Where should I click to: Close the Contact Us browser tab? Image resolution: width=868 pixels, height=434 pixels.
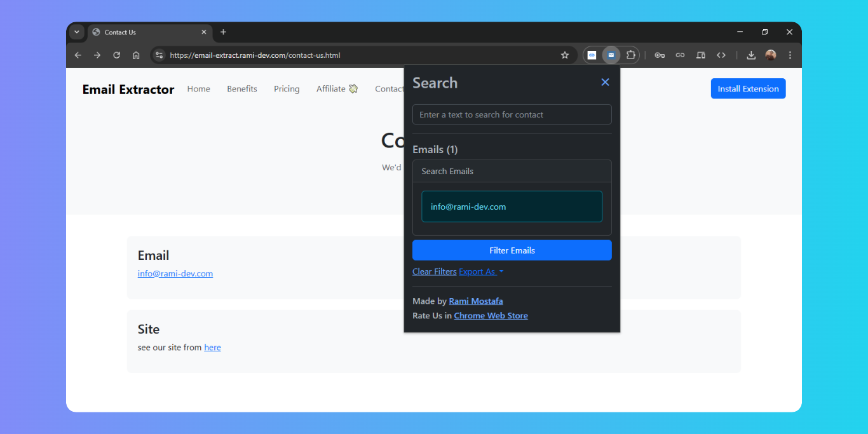click(x=204, y=32)
